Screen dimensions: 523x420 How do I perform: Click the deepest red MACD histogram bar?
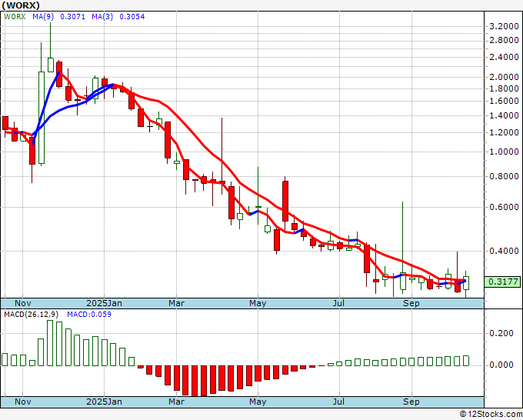[x=195, y=381]
